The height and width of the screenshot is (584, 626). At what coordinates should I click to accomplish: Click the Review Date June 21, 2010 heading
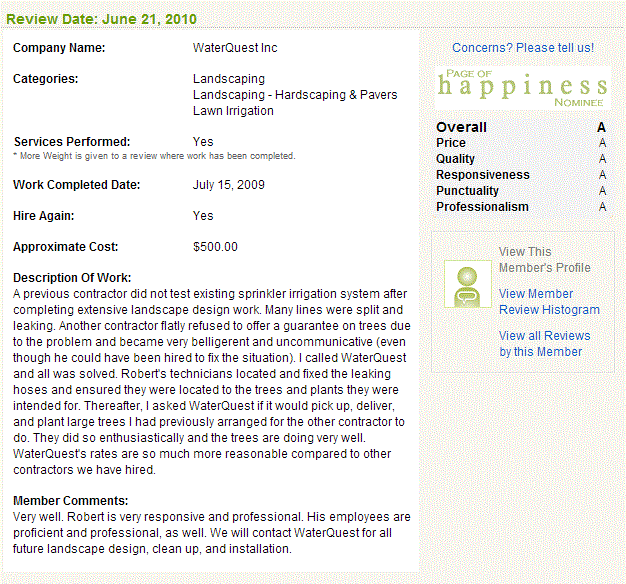click(x=101, y=19)
